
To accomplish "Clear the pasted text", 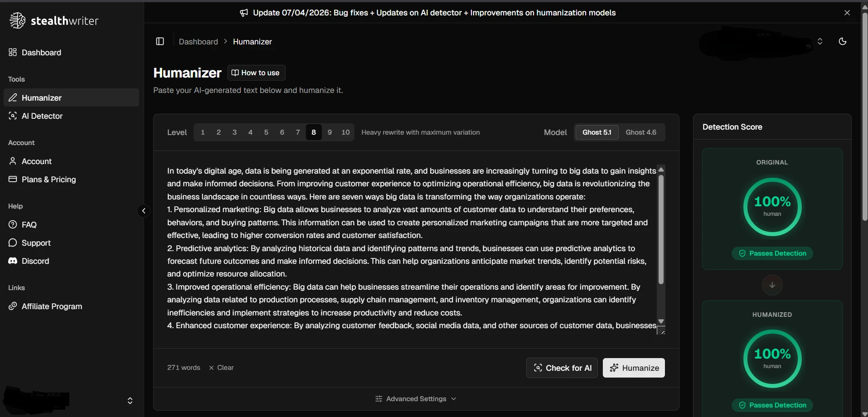I will tap(222, 368).
